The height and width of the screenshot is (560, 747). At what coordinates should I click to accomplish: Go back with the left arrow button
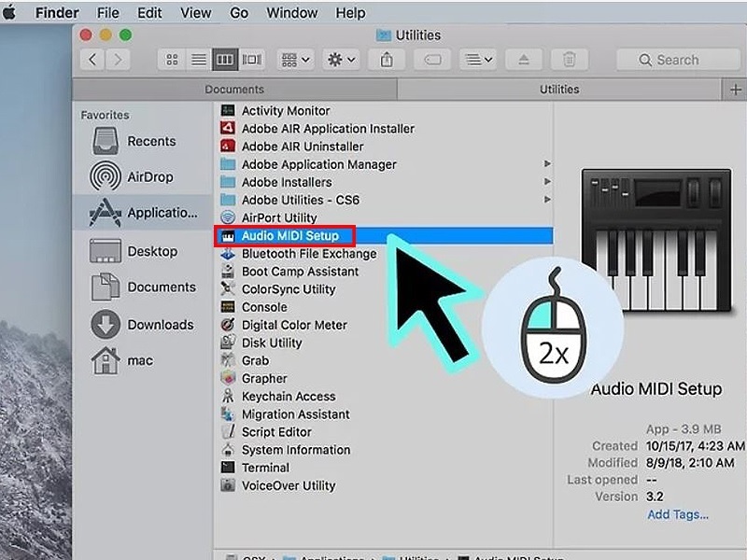[x=92, y=60]
